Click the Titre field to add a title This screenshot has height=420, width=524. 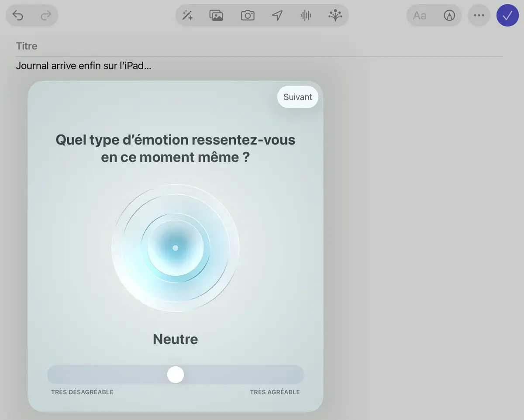tap(27, 46)
